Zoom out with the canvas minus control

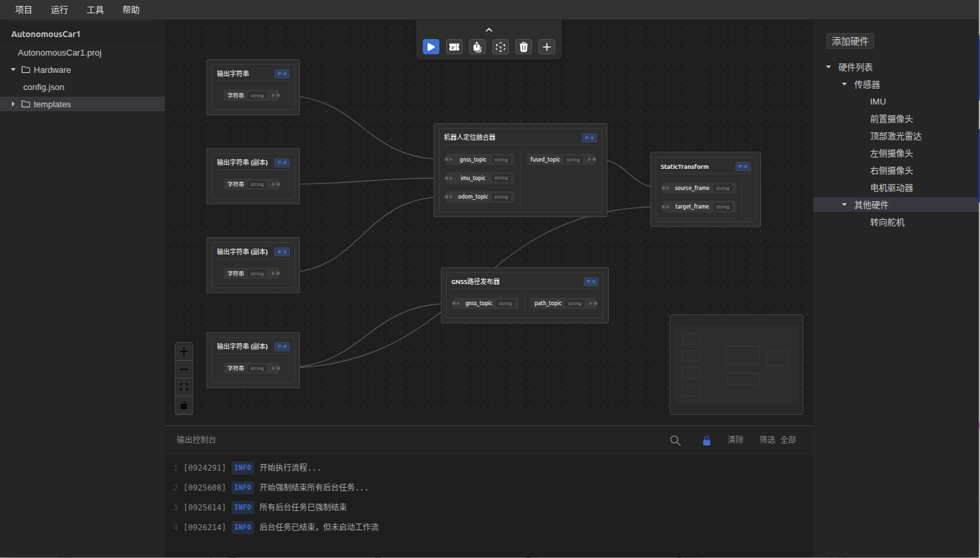[x=184, y=369]
